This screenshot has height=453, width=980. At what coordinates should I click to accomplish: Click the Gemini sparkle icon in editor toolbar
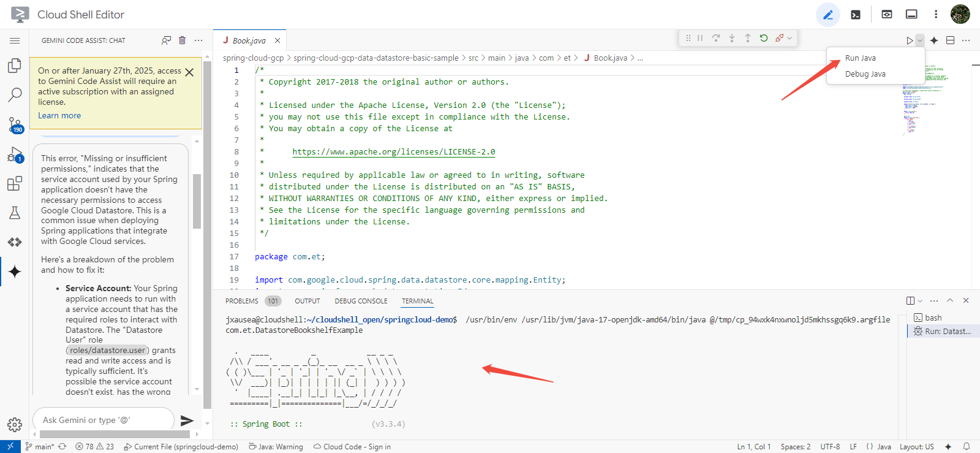[934, 40]
